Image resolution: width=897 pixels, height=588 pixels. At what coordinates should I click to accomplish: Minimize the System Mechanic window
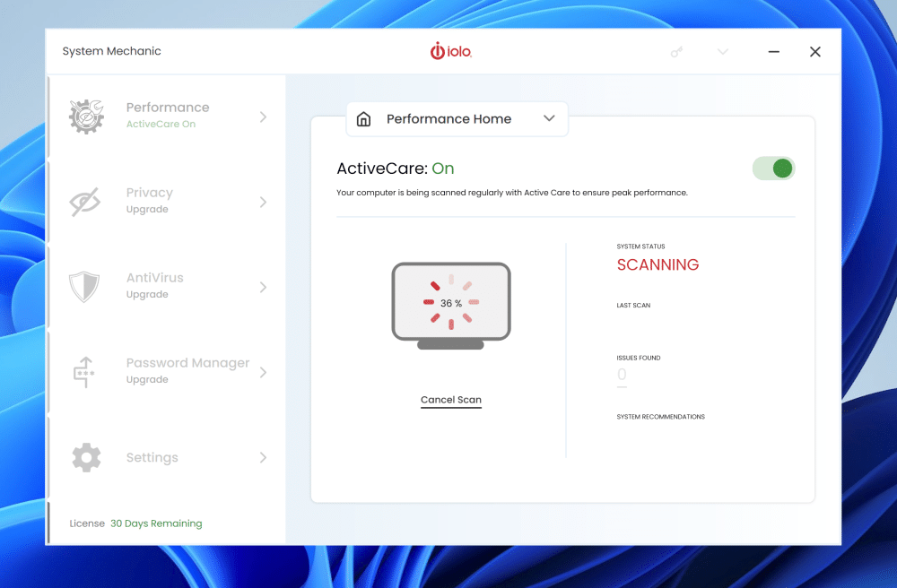coord(773,52)
